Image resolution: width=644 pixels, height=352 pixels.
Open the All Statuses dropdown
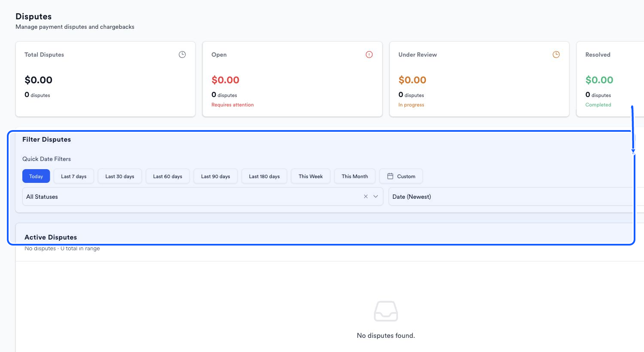coord(203,197)
